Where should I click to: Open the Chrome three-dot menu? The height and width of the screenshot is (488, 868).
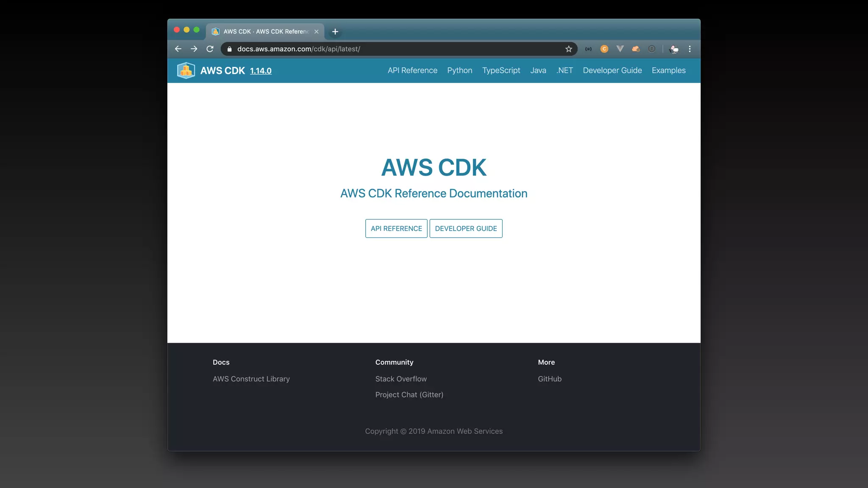690,49
